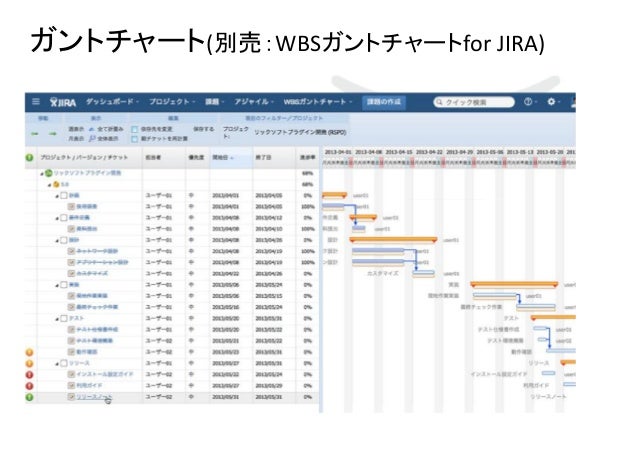Collapse the 5.0 version node
The image size is (638, 451).
(x=50, y=185)
